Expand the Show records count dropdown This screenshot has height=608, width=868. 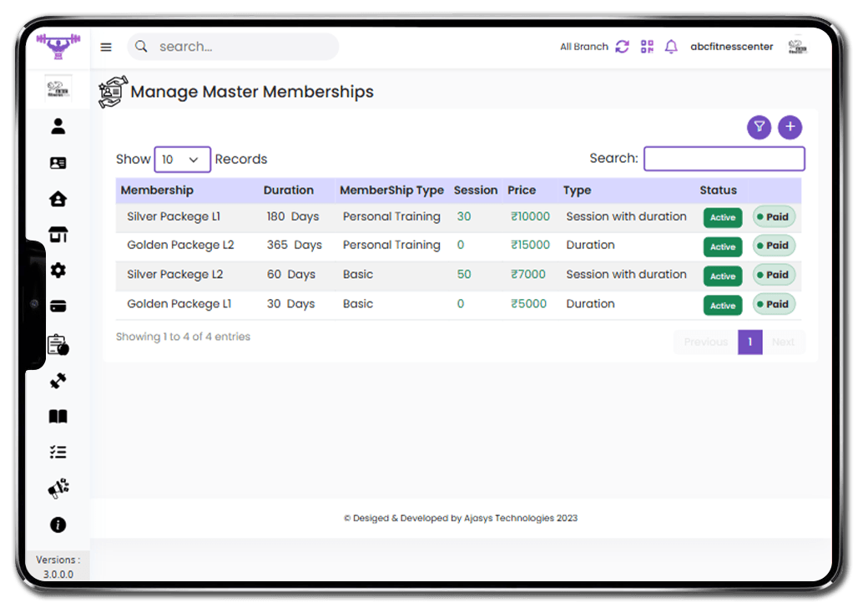click(182, 160)
